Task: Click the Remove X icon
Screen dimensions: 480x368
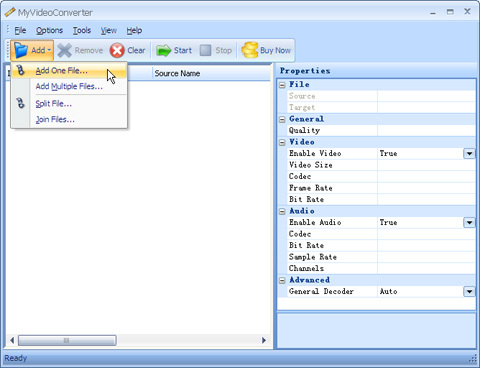Action: point(65,51)
